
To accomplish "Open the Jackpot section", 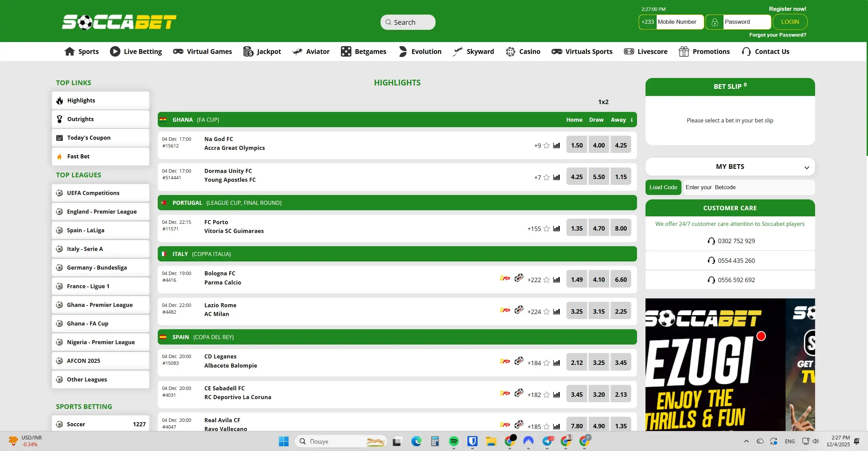I will [262, 51].
